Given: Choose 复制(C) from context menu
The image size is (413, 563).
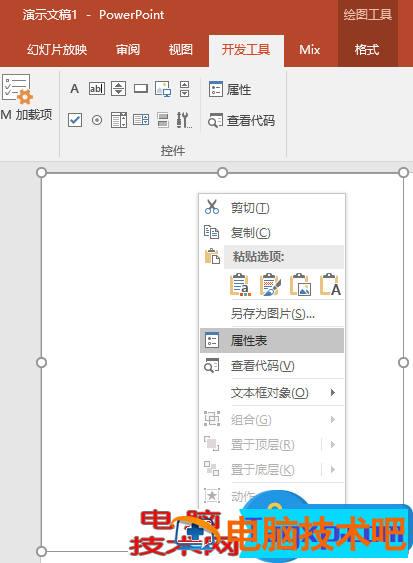Looking at the screenshot, I should [272, 233].
